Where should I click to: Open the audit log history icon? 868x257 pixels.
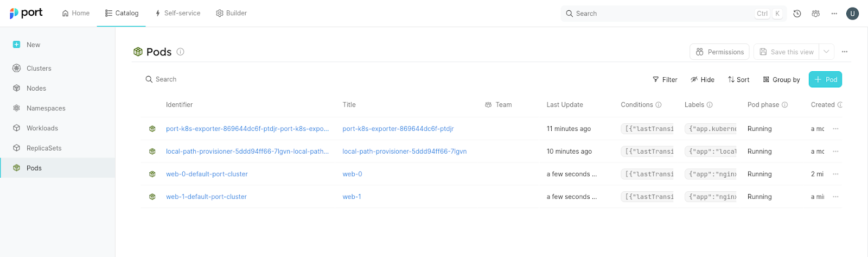click(x=797, y=14)
